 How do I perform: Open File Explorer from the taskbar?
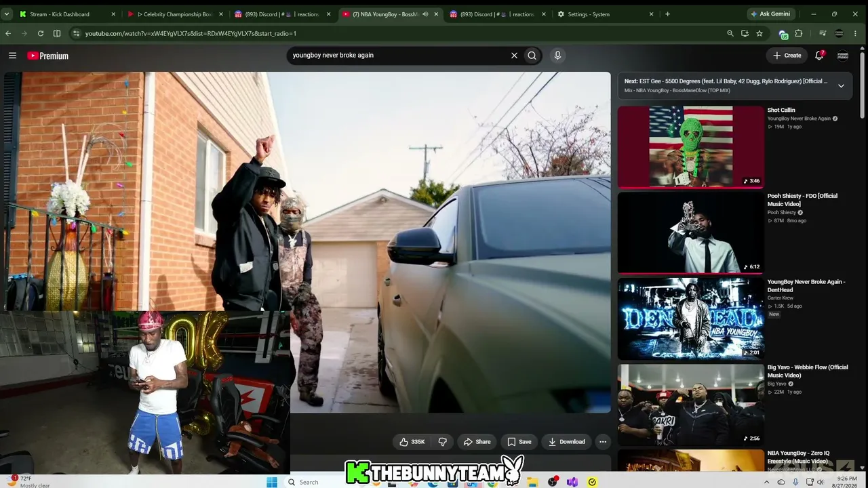pyautogui.click(x=533, y=482)
